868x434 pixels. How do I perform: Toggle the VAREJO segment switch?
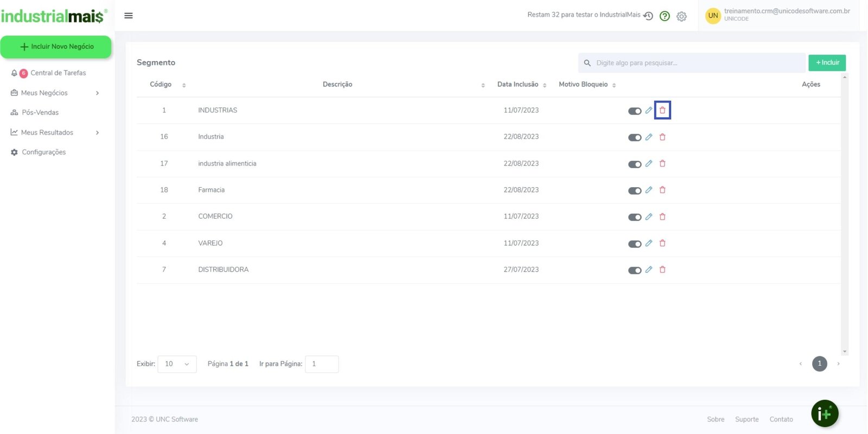coord(635,244)
